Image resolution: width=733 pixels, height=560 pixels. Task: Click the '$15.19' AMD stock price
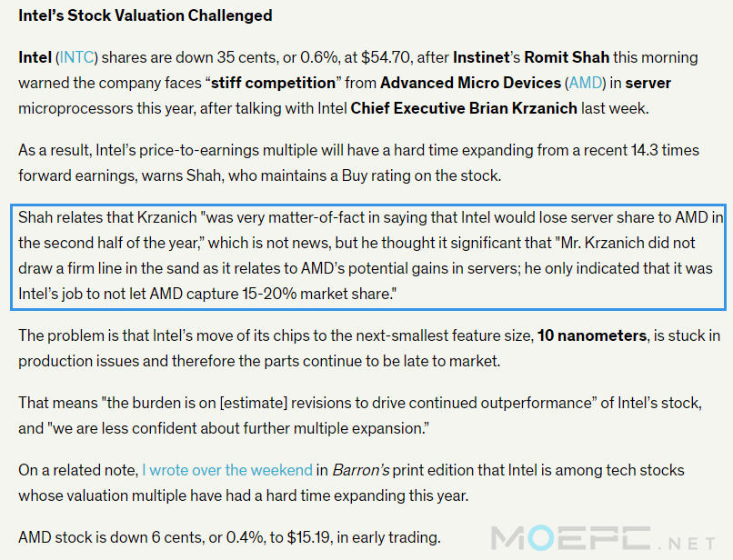[308, 537]
